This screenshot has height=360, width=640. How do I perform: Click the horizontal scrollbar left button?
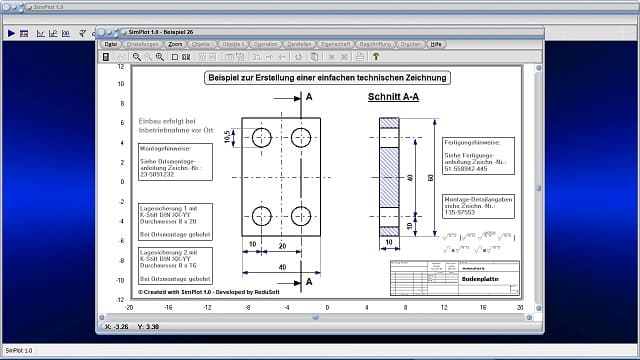point(102,317)
